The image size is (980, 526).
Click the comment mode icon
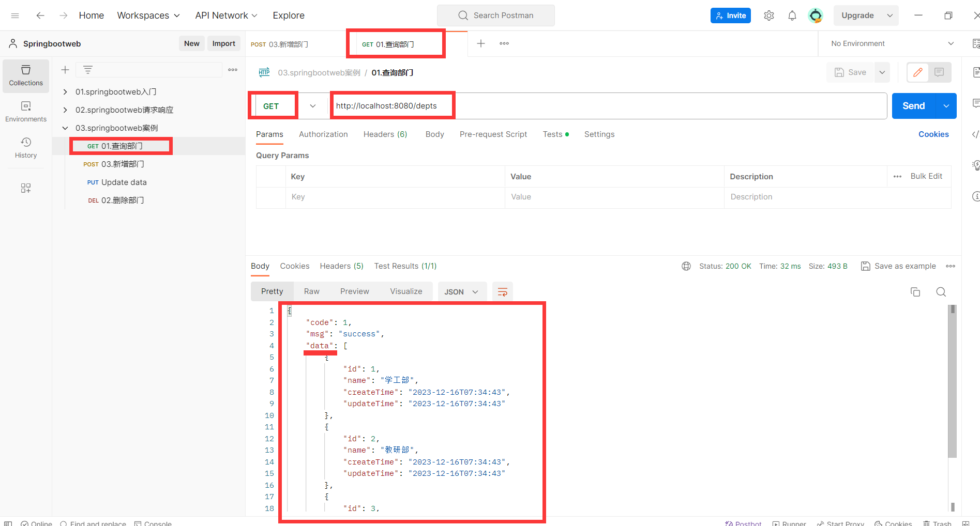pyautogui.click(x=939, y=72)
